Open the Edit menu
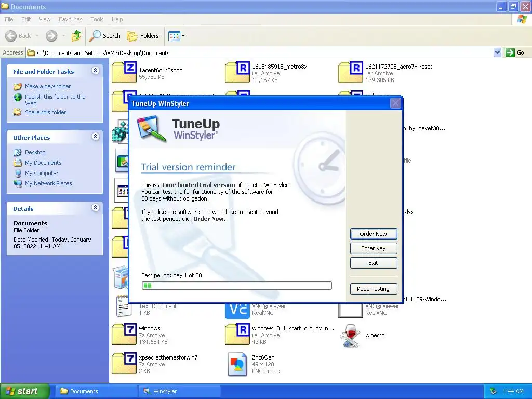The image size is (532, 399). [x=26, y=19]
